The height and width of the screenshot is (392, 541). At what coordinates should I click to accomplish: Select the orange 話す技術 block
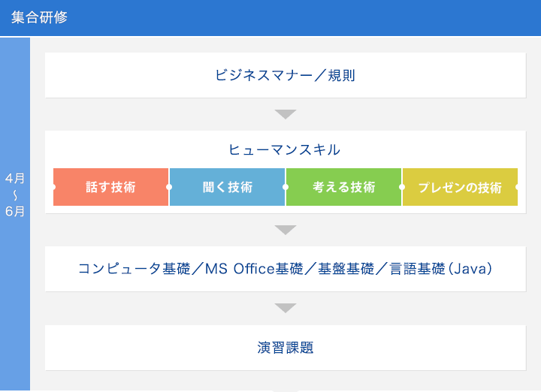coord(111,187)
